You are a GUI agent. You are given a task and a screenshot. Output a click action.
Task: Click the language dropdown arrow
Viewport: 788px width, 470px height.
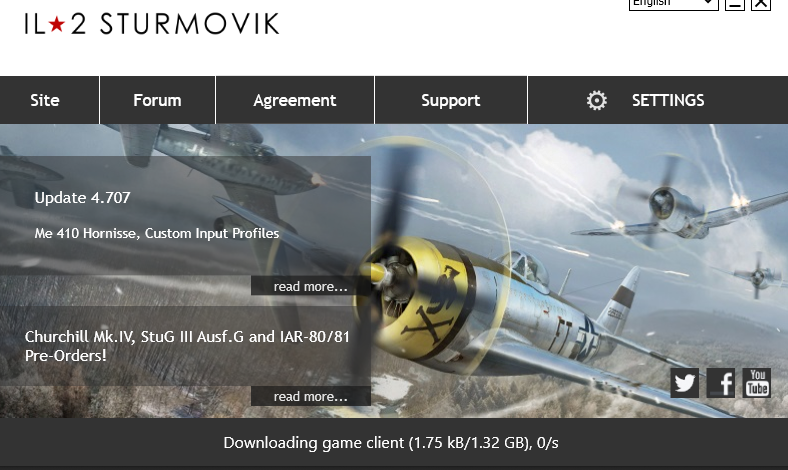[x=709, y=3]
